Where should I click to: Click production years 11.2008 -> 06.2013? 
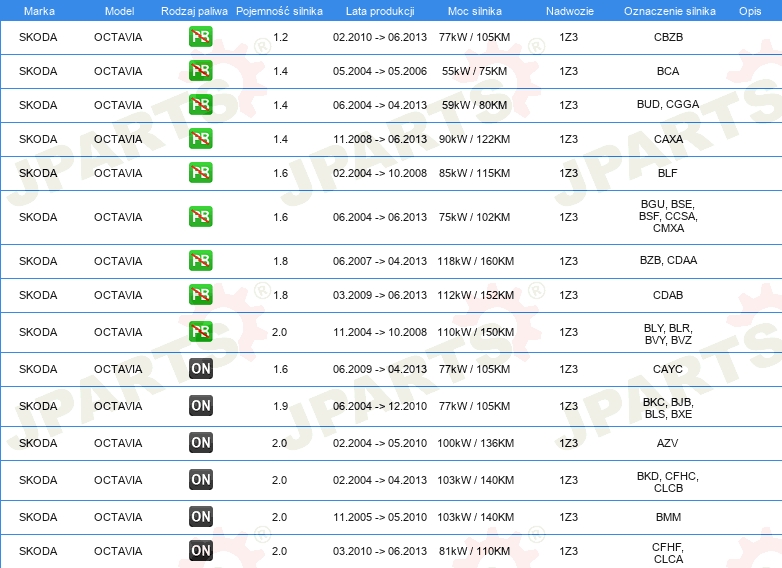[380, 139]
